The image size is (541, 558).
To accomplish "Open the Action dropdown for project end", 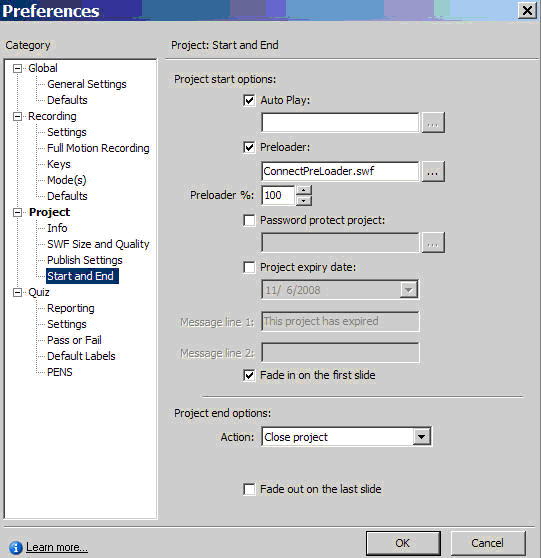I will 421,437.
